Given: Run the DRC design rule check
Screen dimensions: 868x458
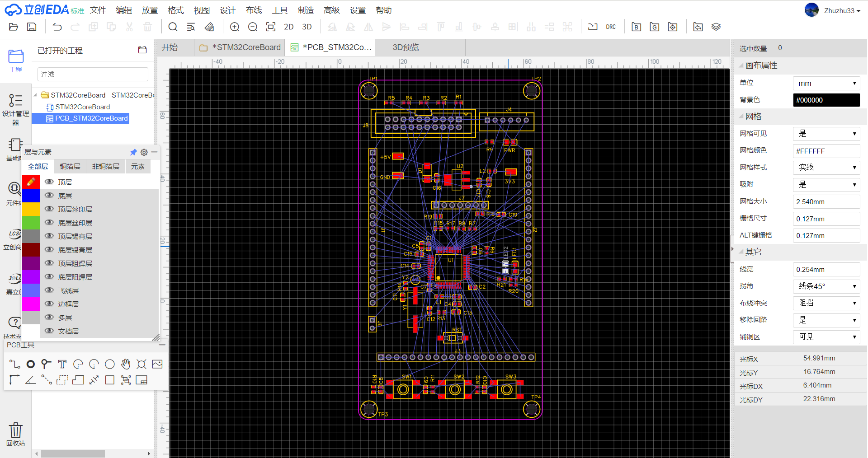Looking at the screenshot, I should coord(611,27).
